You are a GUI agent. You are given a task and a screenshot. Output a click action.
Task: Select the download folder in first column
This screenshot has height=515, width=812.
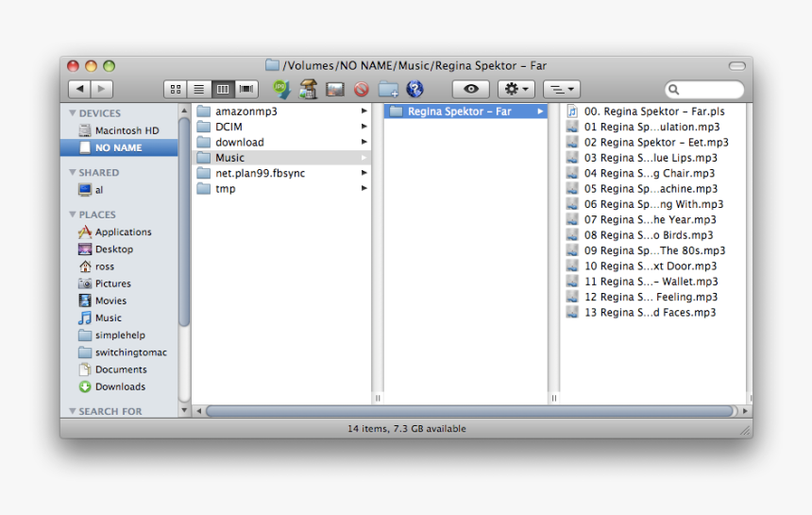click(x=281, y=142)
